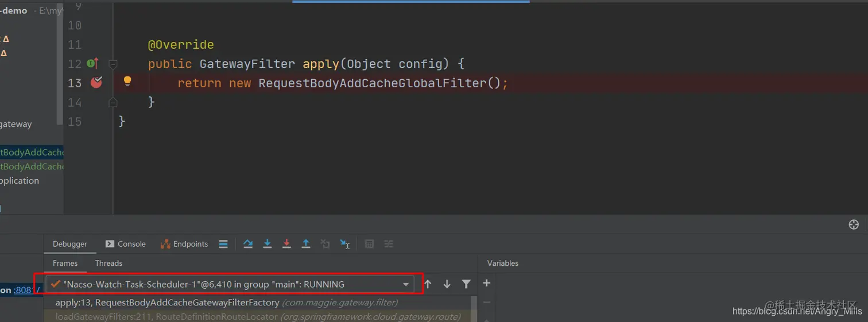This screenshot has width=868, height=322.
Task: Click the pplication item in the project tree
Action: pos(20,180)
